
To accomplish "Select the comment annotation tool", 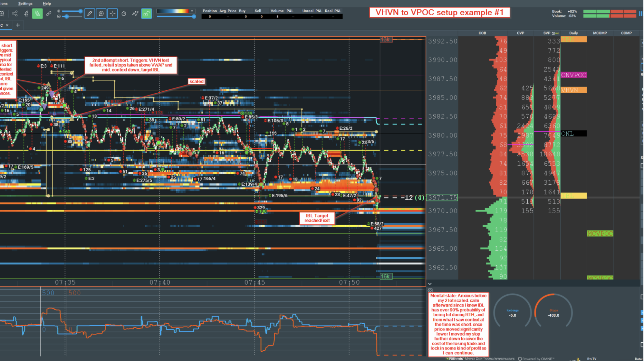I will pos(101,14).
